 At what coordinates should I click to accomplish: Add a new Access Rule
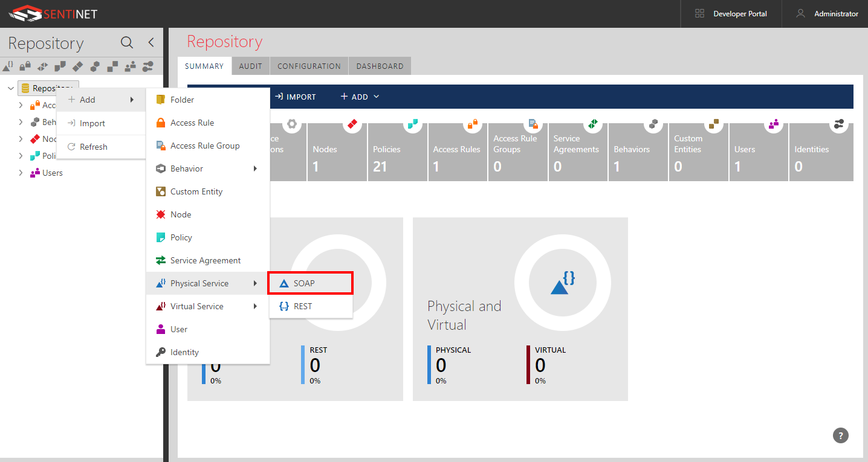[x=207, y=123]
